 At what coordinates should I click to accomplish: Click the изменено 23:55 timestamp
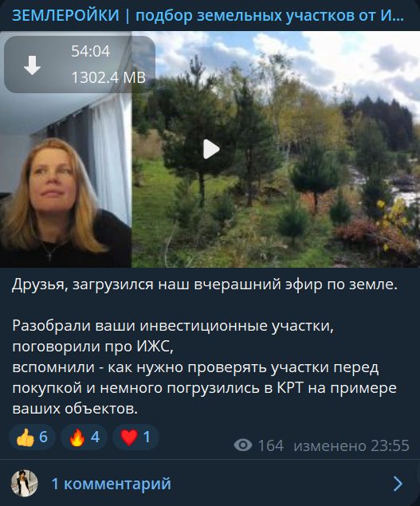[351, 446]
